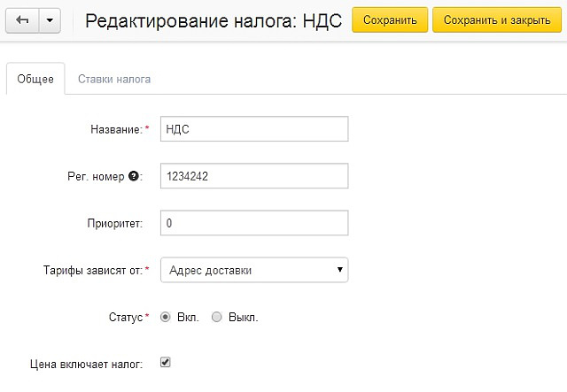
Task: Open the Общее tab
Action: (35, 79)
